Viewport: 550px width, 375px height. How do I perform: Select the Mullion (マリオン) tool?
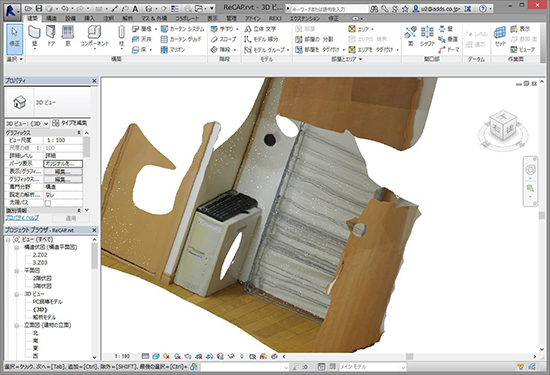(x=173, y=50)
